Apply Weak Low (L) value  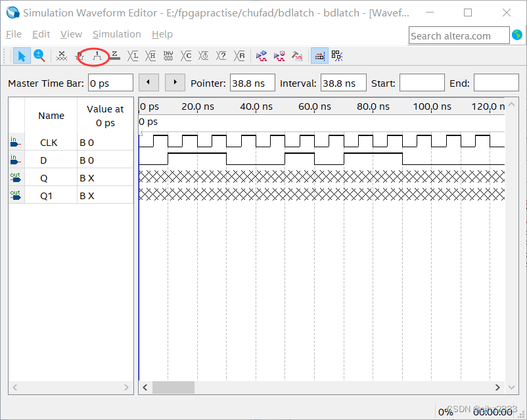133,56
